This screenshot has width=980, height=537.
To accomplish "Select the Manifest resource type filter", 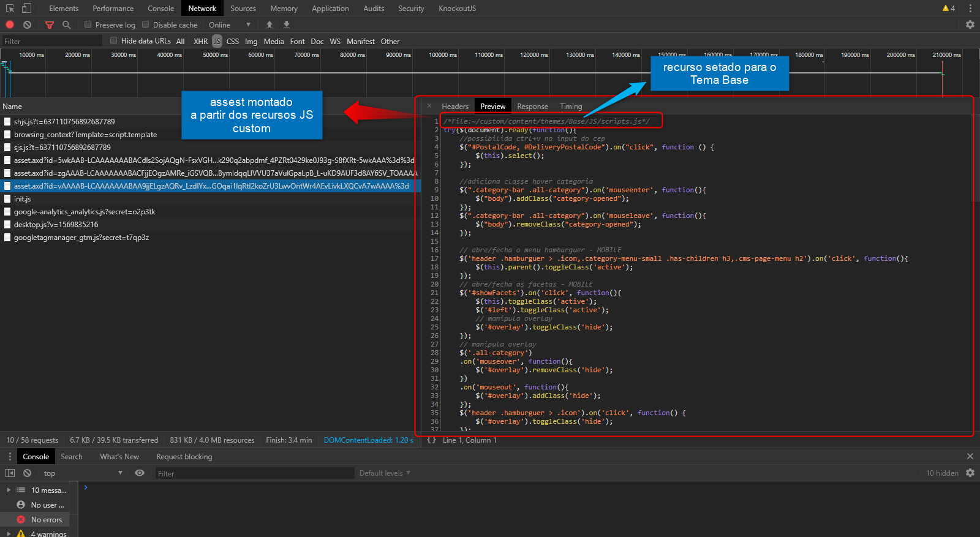I will tap(361, 41).
